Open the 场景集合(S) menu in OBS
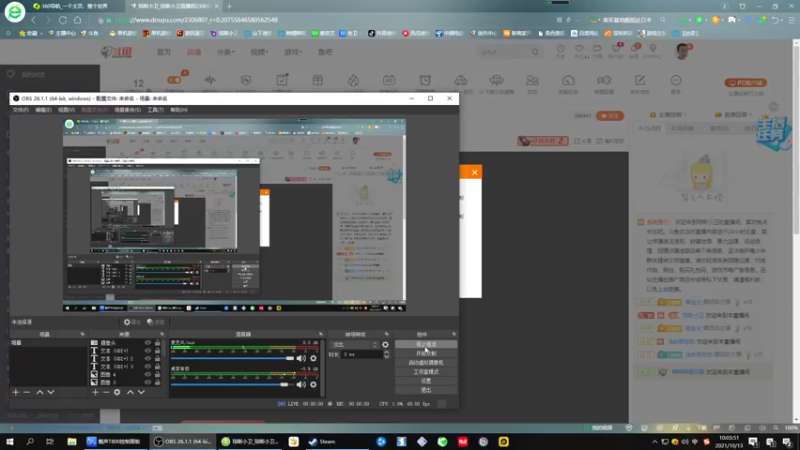Viewport: 800px width, 450px height. point(127,110)
